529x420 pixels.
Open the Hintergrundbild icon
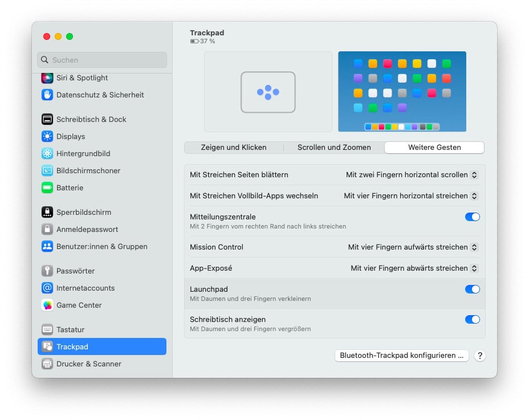(x=47, y=153)
